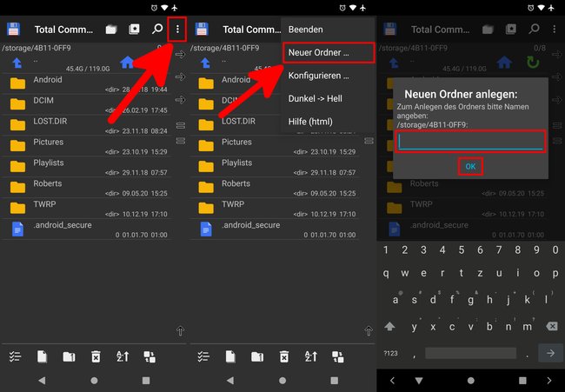Tap the delete trash icon in menu screen toolbar
The width and height of the screenshot is (565, 392).
click(x=284, y=356)
